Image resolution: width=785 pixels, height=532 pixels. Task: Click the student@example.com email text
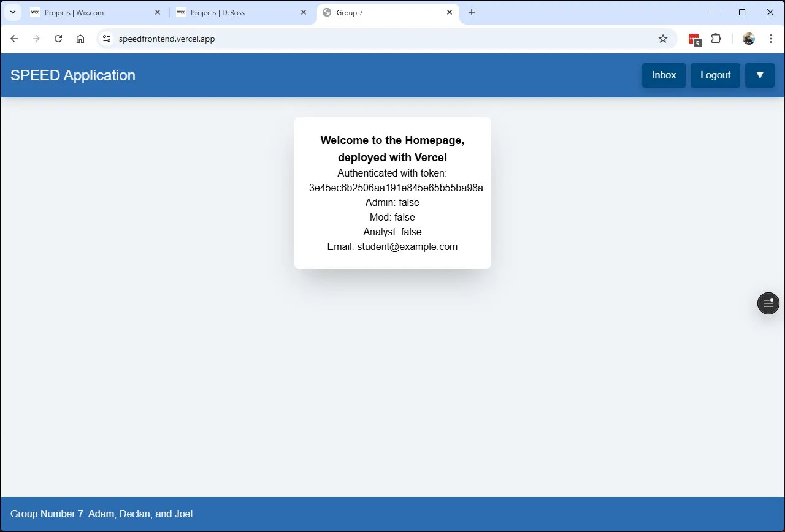407,246
